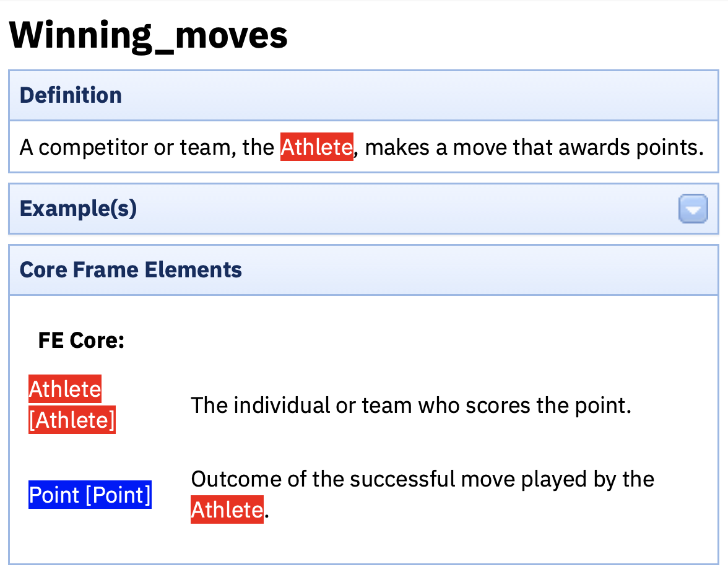Select the blue Point [Point] frame element
This screenshot has width=728, height=572.
[90, 495]
